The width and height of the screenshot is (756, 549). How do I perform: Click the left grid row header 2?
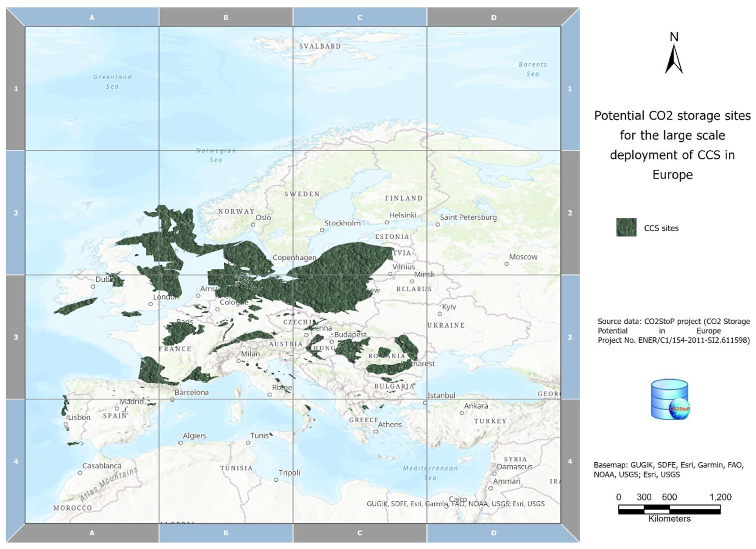(16, 213)
